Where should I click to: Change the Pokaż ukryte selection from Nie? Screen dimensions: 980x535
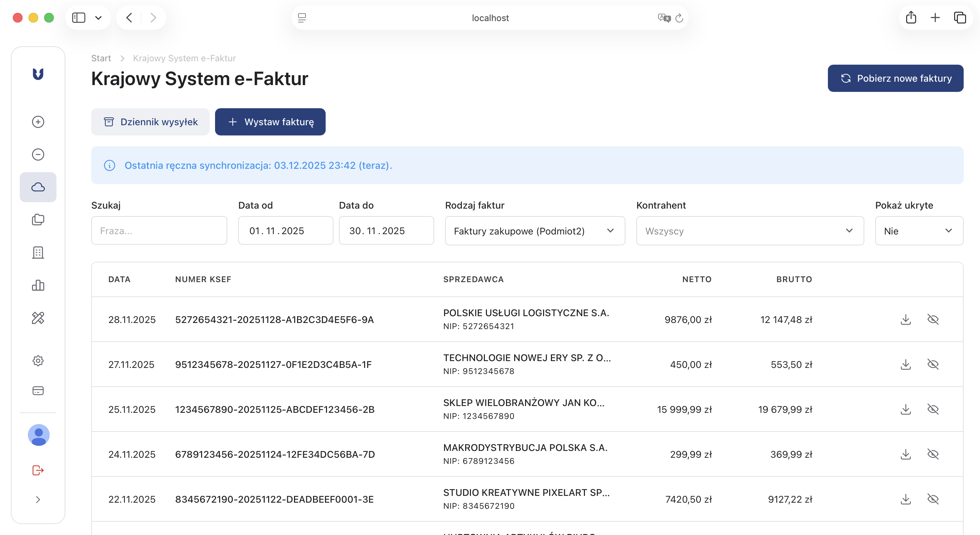(x=919, y=231)
